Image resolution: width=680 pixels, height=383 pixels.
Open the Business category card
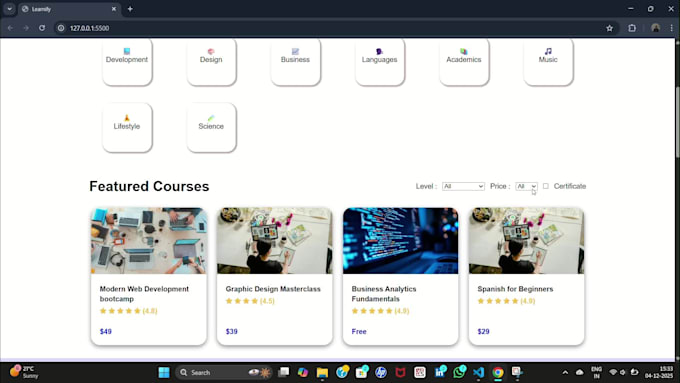coord(295,62)
